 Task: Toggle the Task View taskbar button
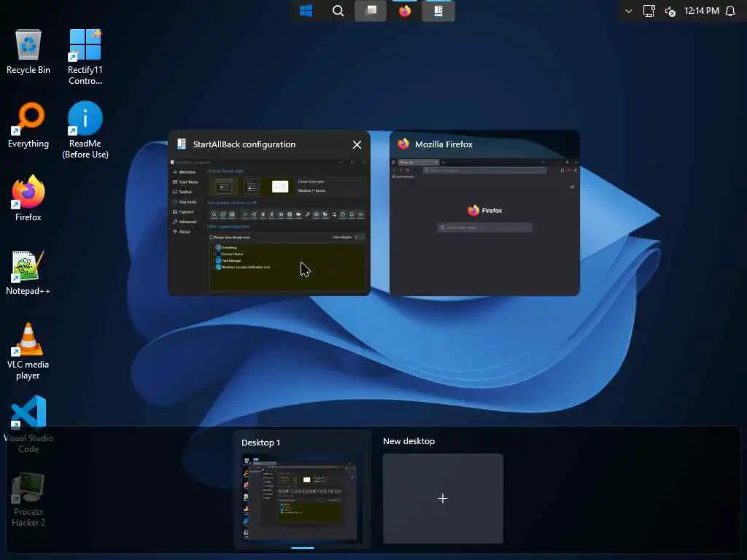(370, 10)
